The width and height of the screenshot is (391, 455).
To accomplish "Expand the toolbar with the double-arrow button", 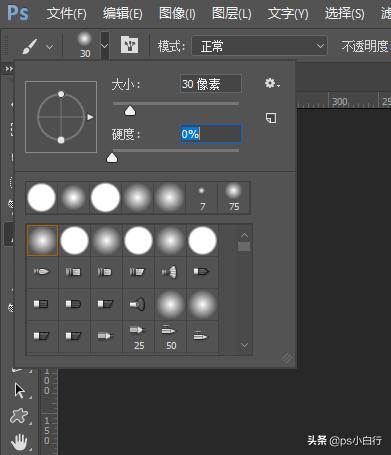I will (x=9, y=69).
